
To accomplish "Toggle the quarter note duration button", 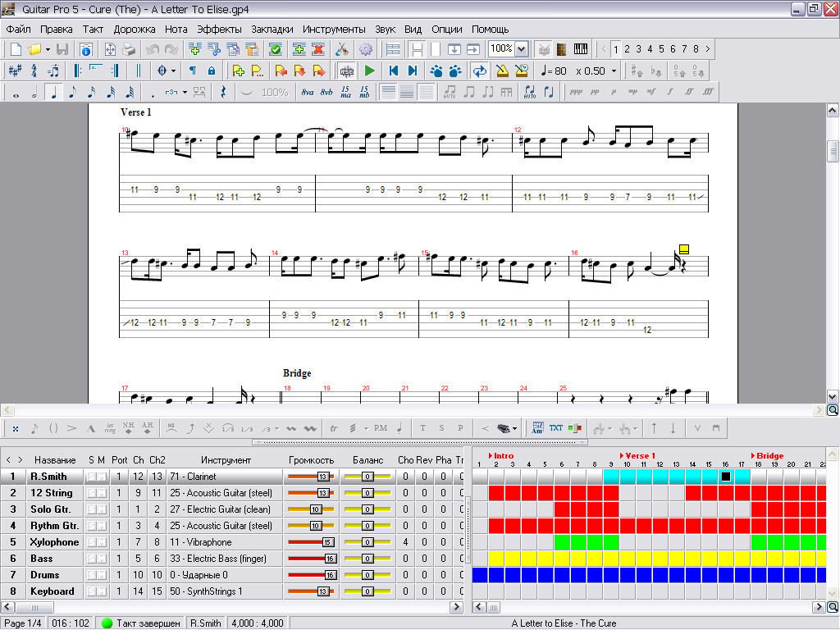I will [x=53, y=93].
